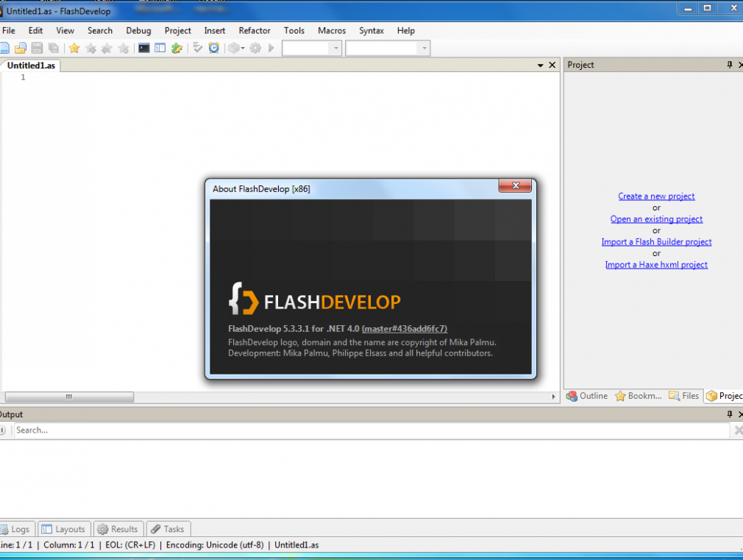
Task: Open the Debug menu
Action: pyautogui.click(x=138, y=30)
